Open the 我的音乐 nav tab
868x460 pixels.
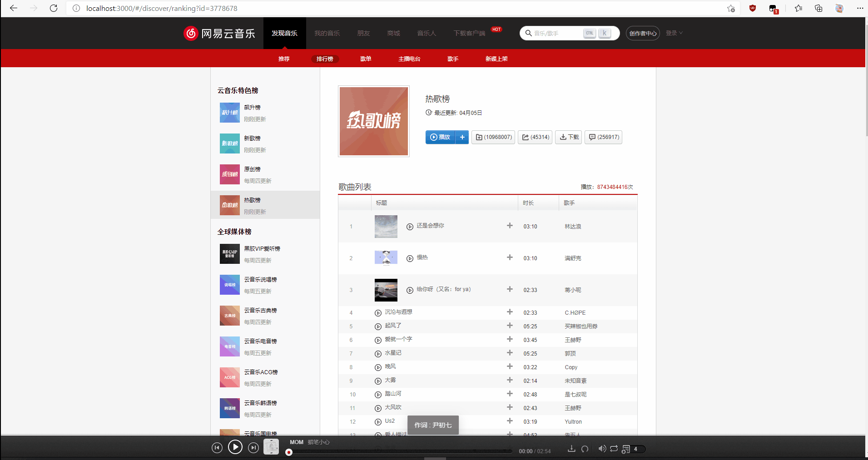327,33
